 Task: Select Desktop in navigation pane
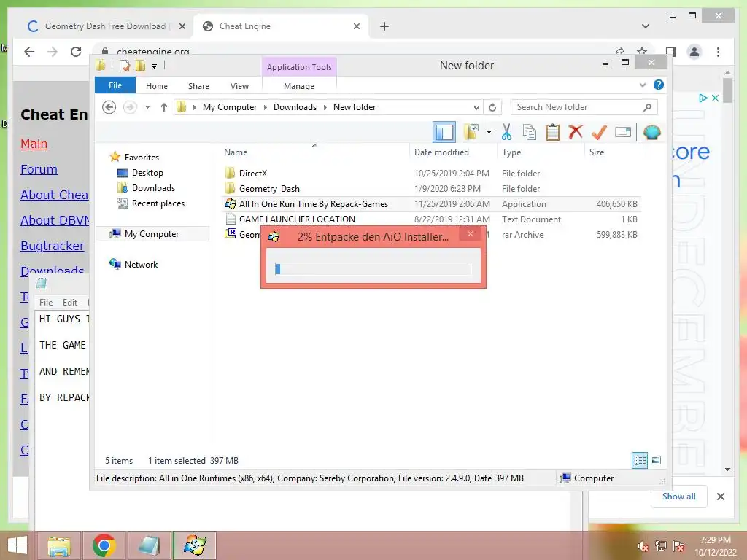pos(147,172)
